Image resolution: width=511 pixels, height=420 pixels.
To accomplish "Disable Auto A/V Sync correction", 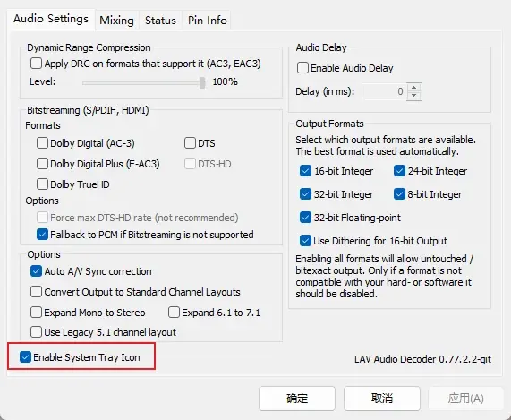I will pos(36,271).
